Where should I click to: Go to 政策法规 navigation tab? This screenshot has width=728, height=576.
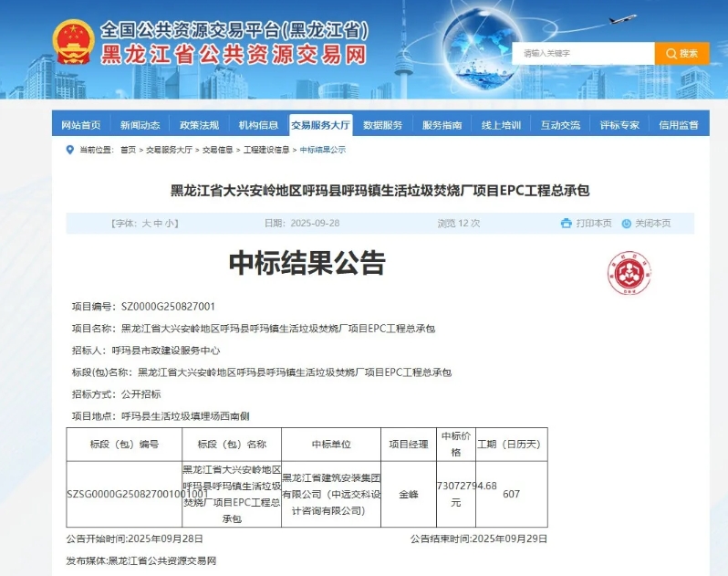pos(199,125)
